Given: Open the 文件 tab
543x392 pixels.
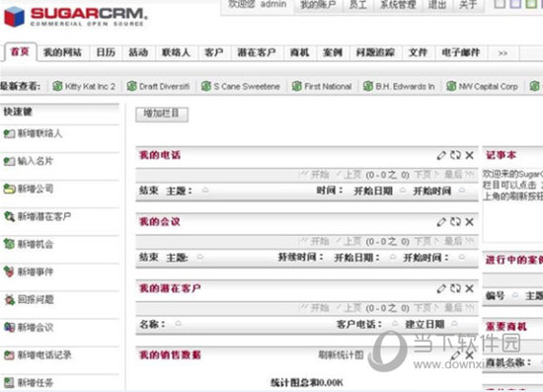Looking at the screenshot, I should click(419, 52).
